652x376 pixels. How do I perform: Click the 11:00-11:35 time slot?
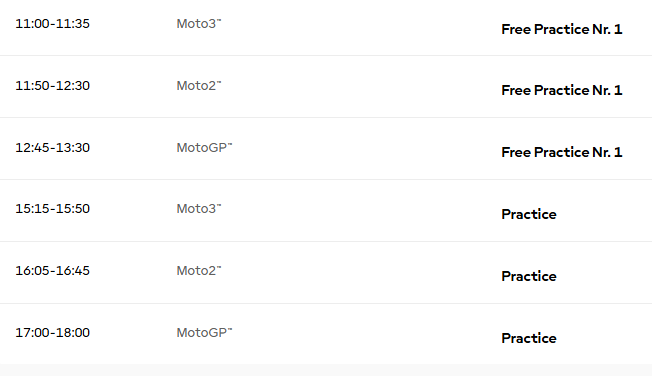coord(52,24)
